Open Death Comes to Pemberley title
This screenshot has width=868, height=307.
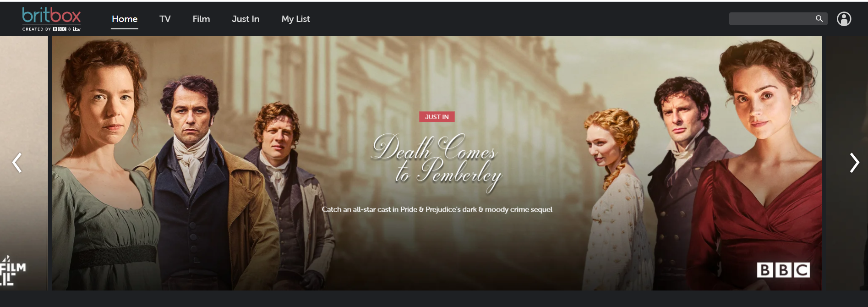[437, 162]
